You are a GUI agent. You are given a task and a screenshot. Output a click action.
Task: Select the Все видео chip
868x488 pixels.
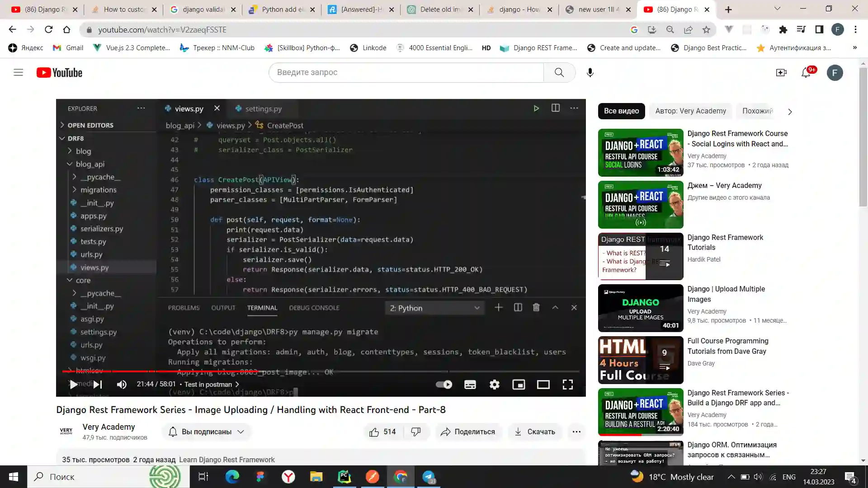(621, 111)
